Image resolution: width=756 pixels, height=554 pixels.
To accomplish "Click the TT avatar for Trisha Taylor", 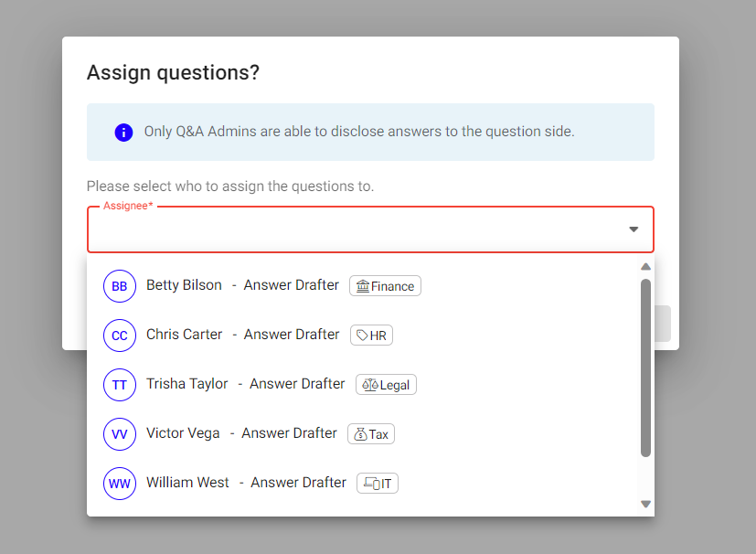I will click(120, 385).
